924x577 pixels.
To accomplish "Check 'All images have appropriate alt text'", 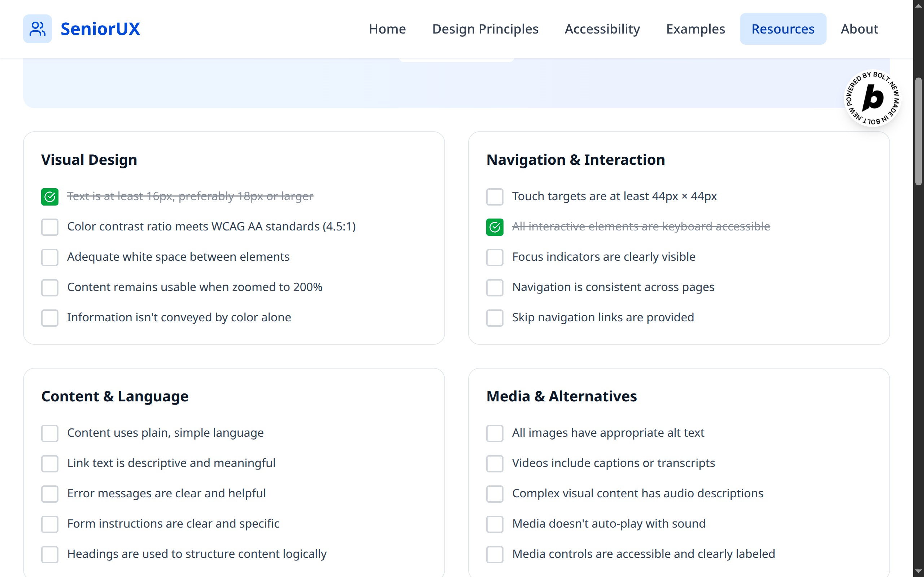I will coord(494,433).
